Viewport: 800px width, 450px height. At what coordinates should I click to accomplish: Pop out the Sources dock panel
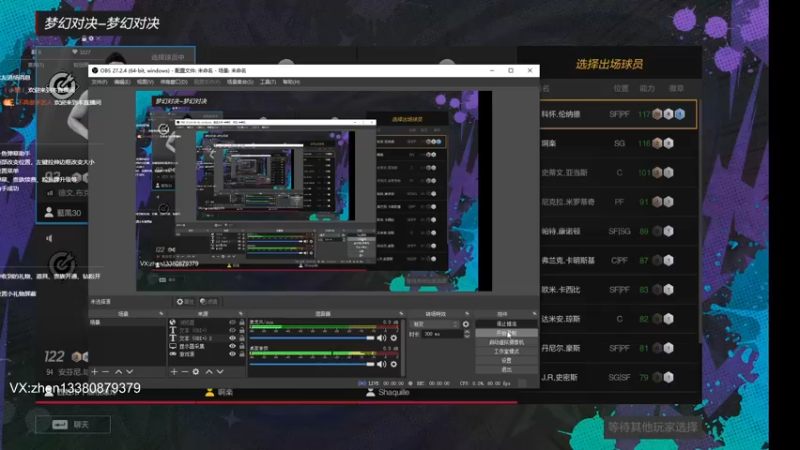click(x=241, y=314)
